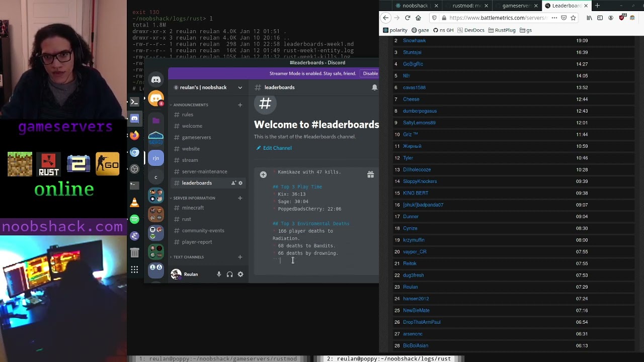Go to the Firefox home page

point(418,18)
